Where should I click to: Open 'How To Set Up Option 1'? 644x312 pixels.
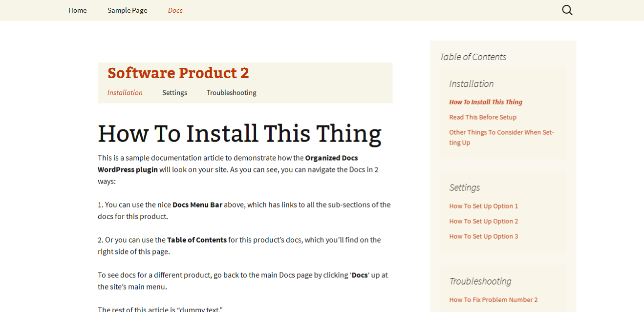tap(484, 206)
